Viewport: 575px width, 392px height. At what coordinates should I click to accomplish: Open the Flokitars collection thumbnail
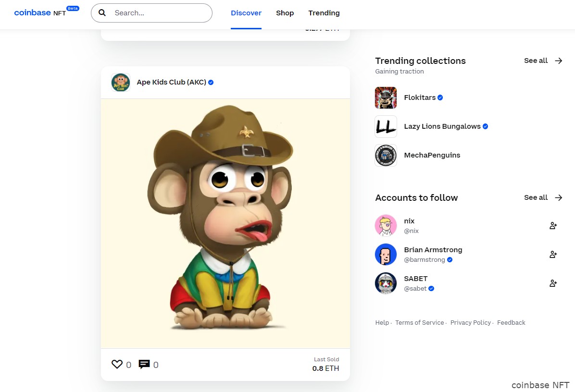pyautogui.click(x=386, y=98)
